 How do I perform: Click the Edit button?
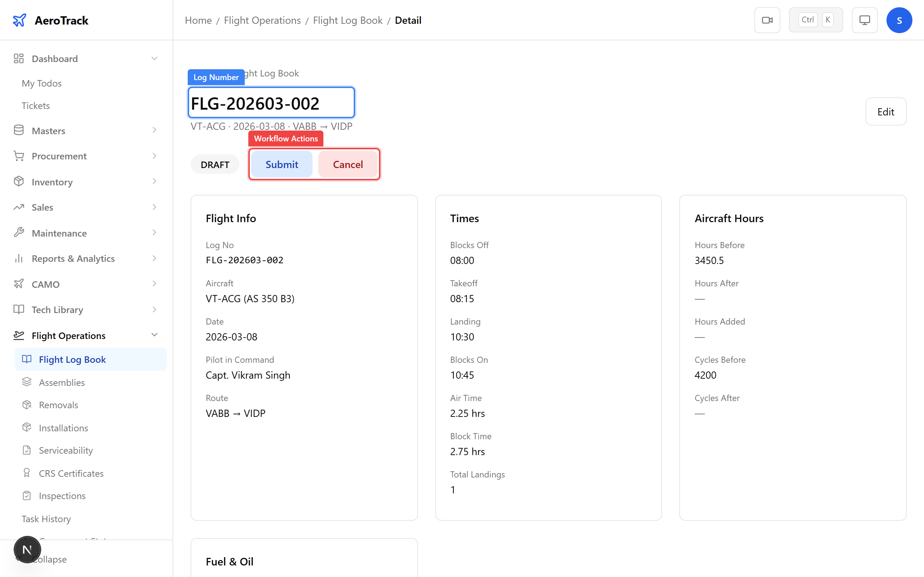coord(885,111)
